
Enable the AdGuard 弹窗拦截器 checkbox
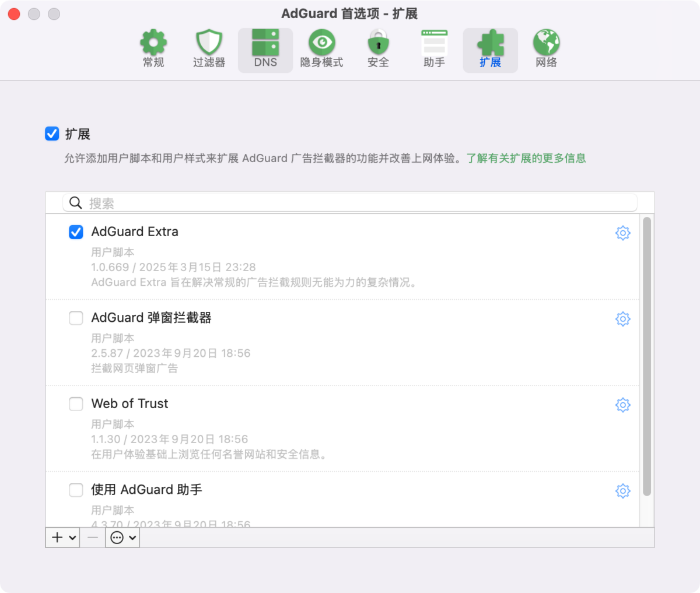point(76,318)
